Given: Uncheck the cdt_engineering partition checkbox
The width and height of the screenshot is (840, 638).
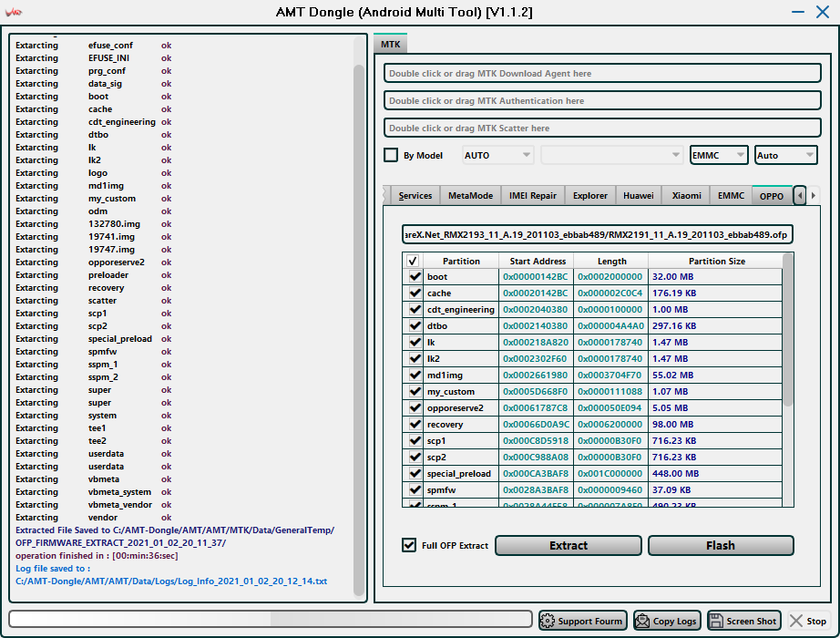Looking at the screenshot, I should (x=415, y=309).
